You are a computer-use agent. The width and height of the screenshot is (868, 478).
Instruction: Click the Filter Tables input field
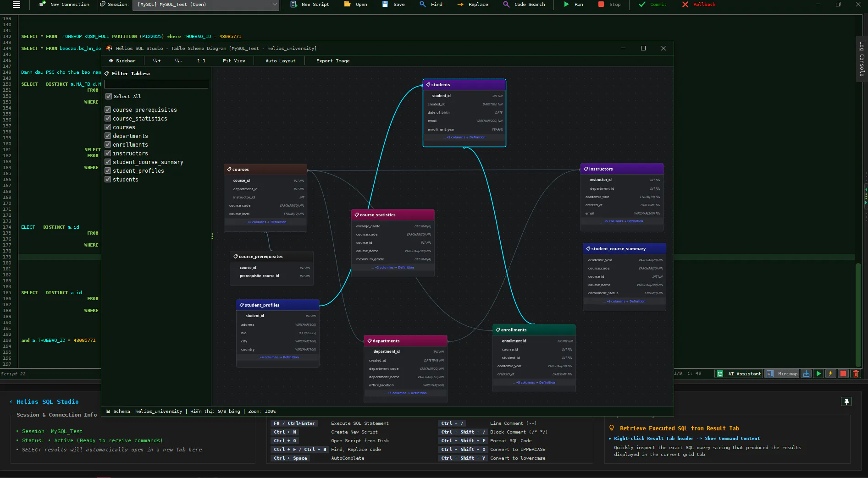(x=156, y=84)
